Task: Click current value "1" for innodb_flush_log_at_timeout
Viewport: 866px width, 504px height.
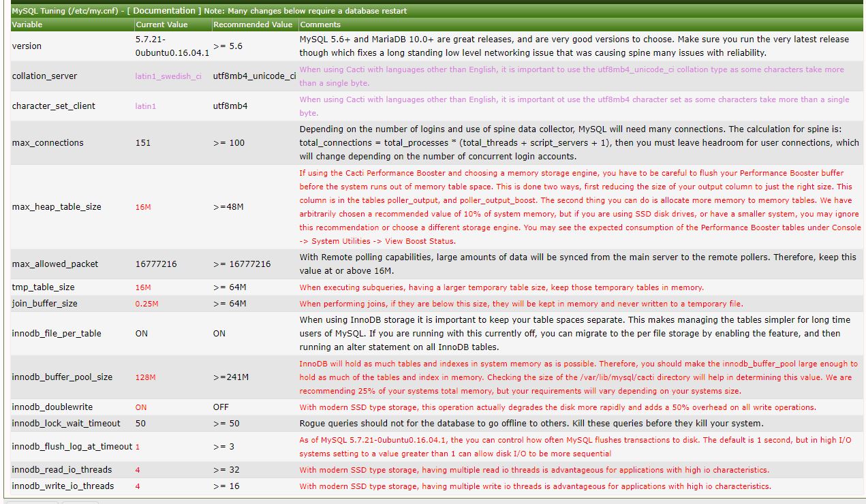Action: point(138,447)
